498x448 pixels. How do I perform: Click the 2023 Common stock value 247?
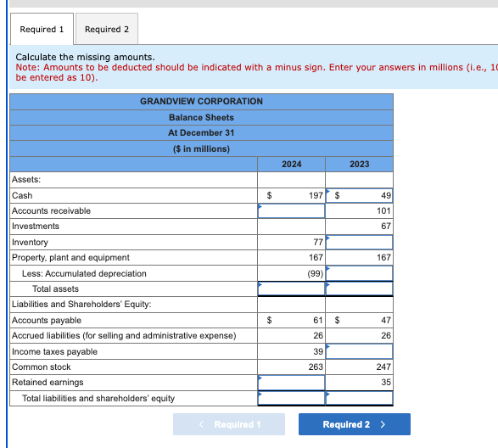tap(383, 367)
